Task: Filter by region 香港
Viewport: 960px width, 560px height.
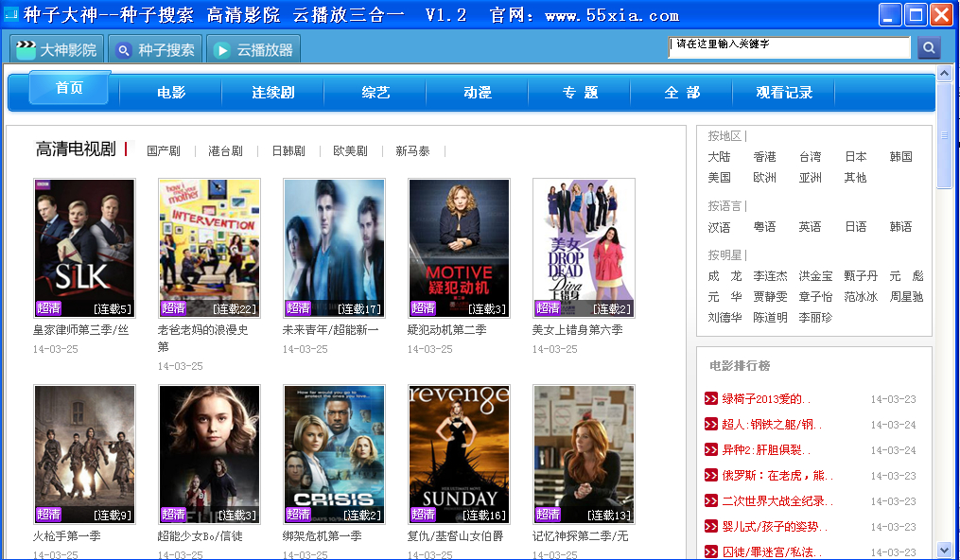Action: coord(765,157)
